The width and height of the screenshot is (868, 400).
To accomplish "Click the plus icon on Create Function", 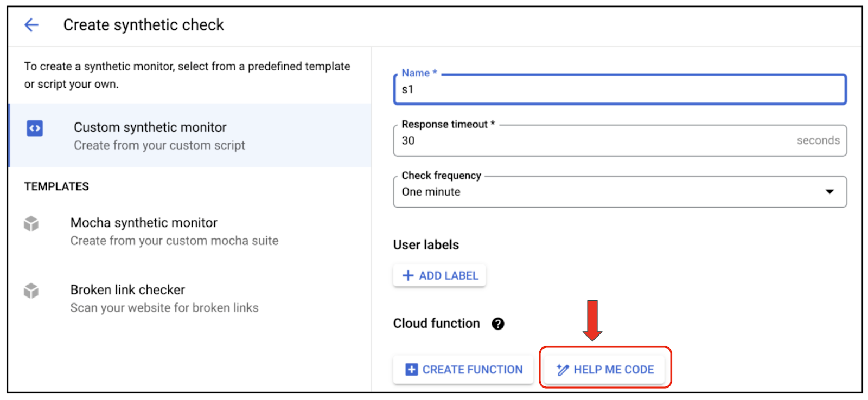I will pos(412,370).
